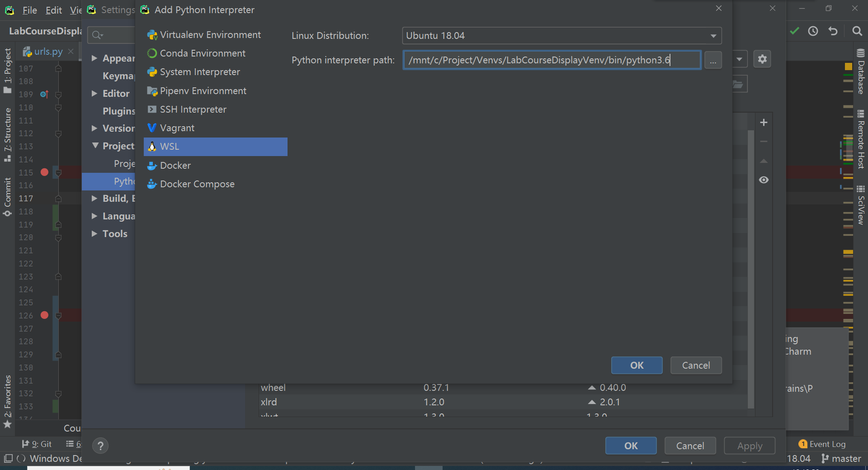
Task: Add a package with plus icon
Action: [764, 123]
